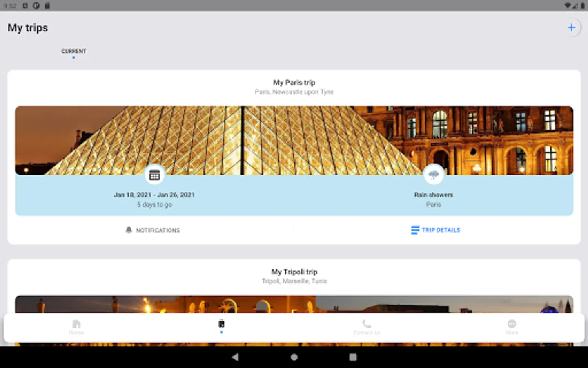Tap the calendar icon on Paris trip
Image resolution: width=588 pixels, height=368 pixels.
click(x=154, y=175)
